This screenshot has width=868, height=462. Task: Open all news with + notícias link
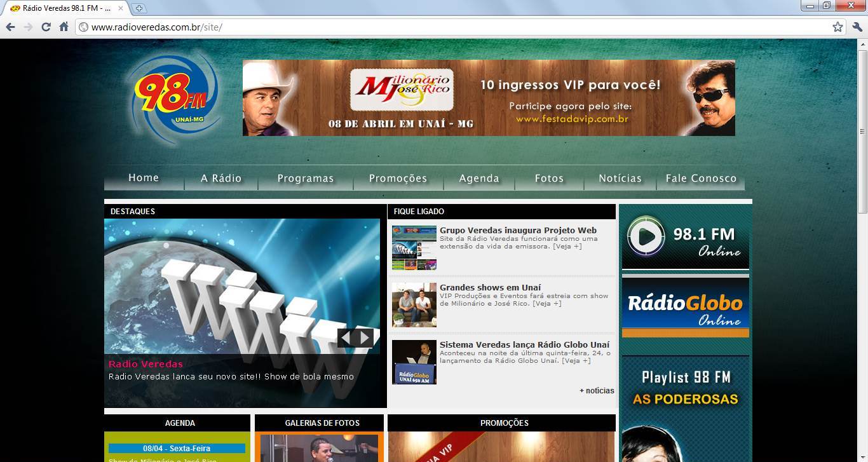[x=596, y=390]
